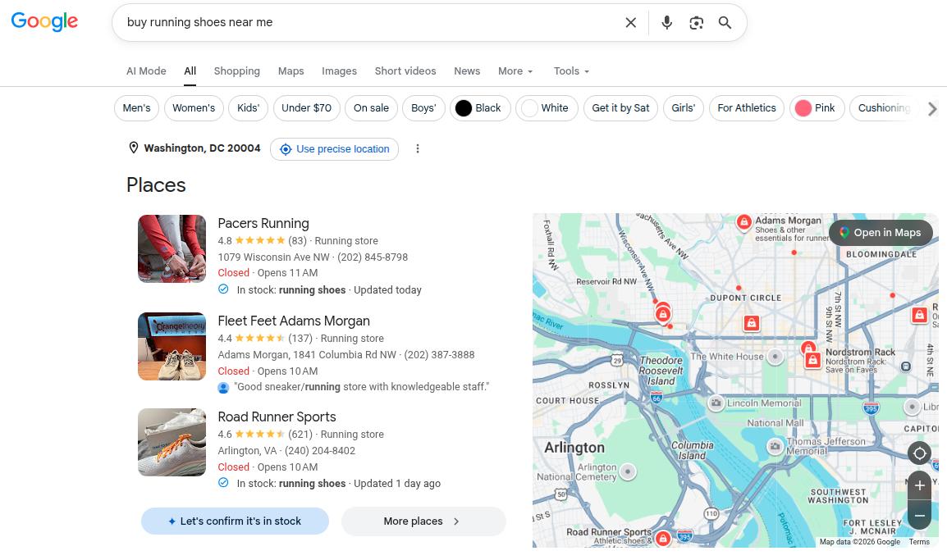Click the Adams Morgan shop pin on map
947x560 pixels.
click(744, 222)
